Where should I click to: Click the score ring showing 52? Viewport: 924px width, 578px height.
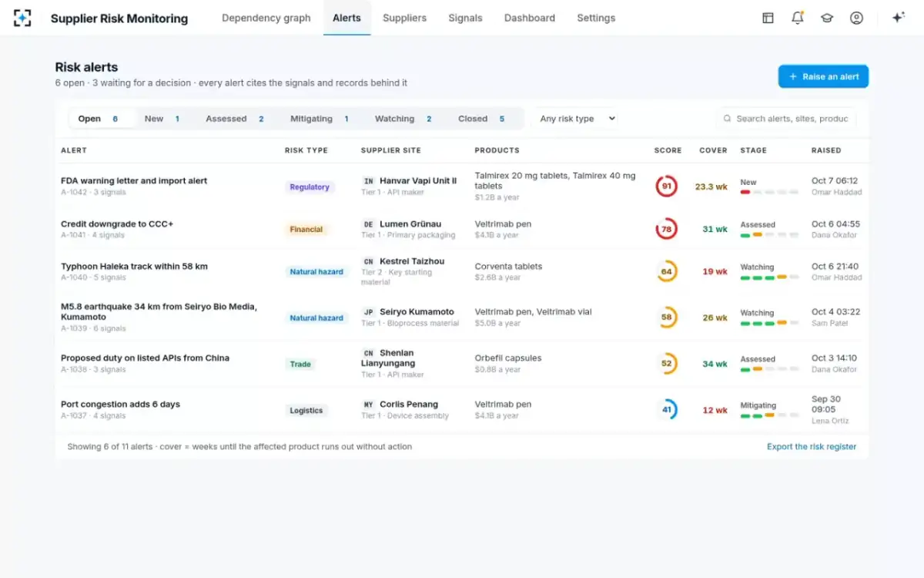667,364
